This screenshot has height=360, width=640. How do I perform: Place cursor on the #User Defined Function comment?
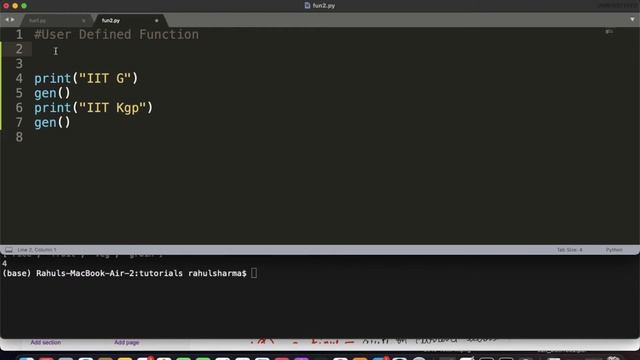116,35
